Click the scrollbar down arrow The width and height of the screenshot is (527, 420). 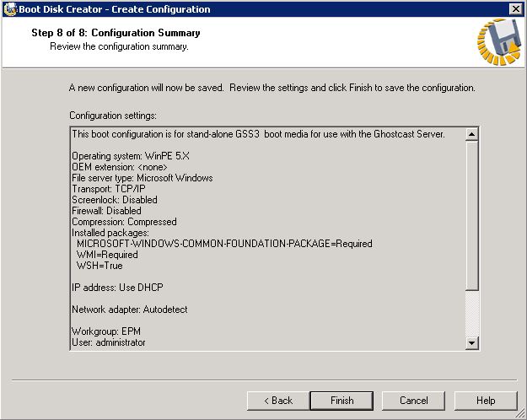pyautogui.click(x=472, y=343)
